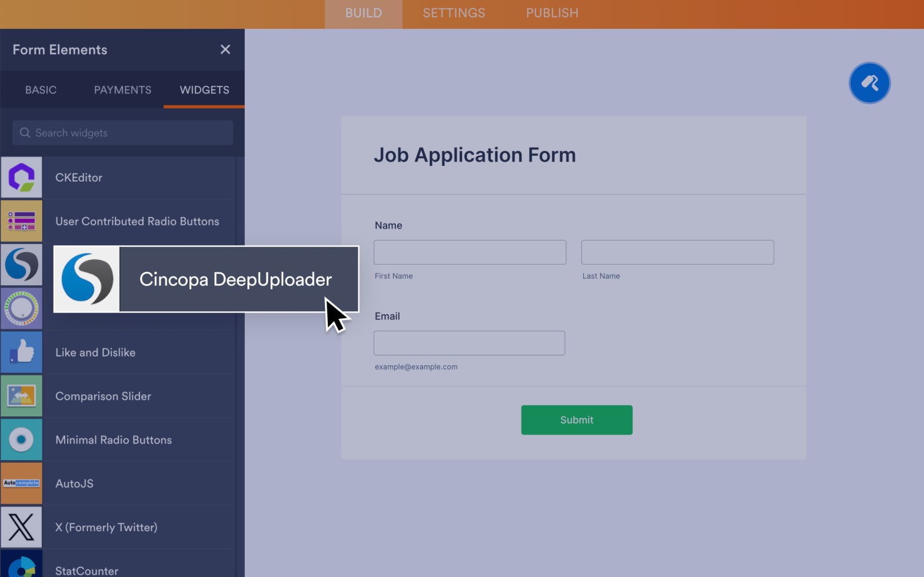Click the X (Formerly Twitter) icon
The image size is (924, 577).
22,527
